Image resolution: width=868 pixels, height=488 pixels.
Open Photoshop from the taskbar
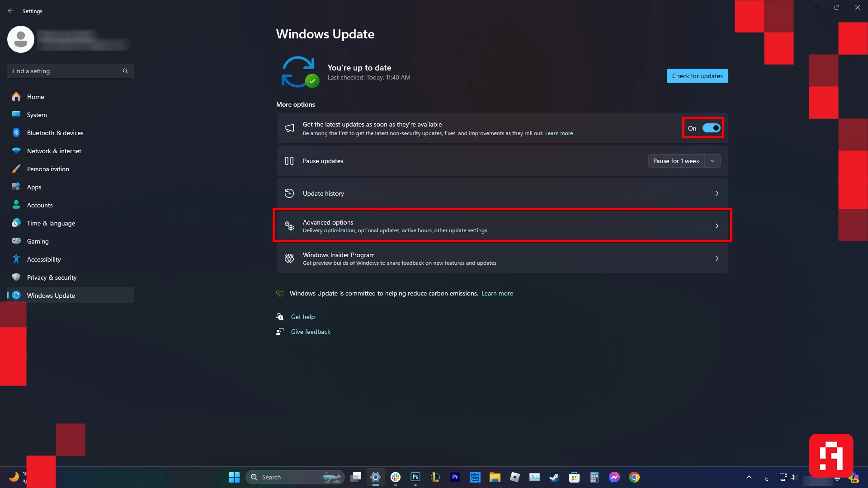(415, 477)
